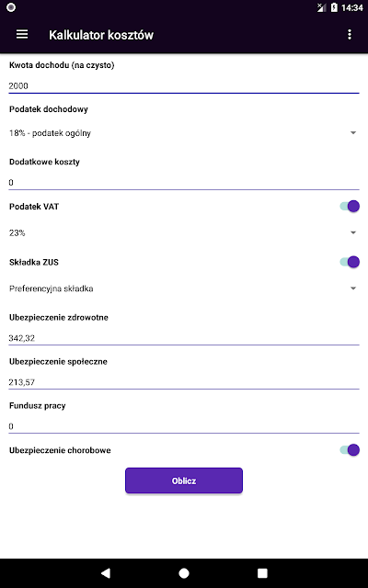
Task: Expand the Preferencyjna składka dropdown
Action: coord(184,288)
